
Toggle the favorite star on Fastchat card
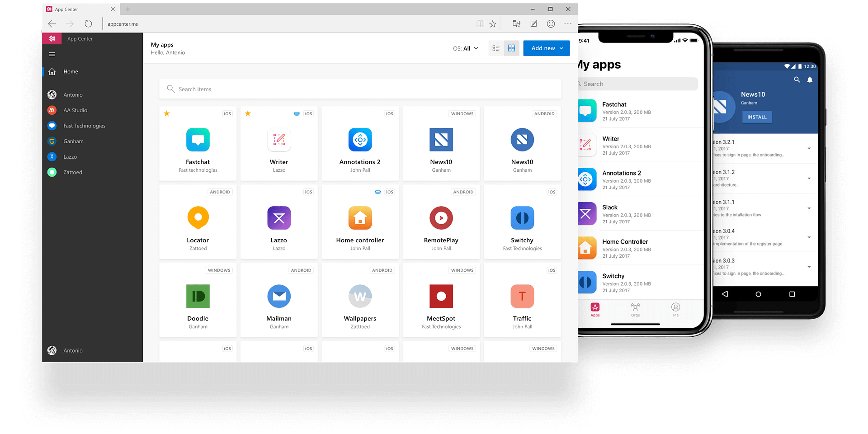167,113
